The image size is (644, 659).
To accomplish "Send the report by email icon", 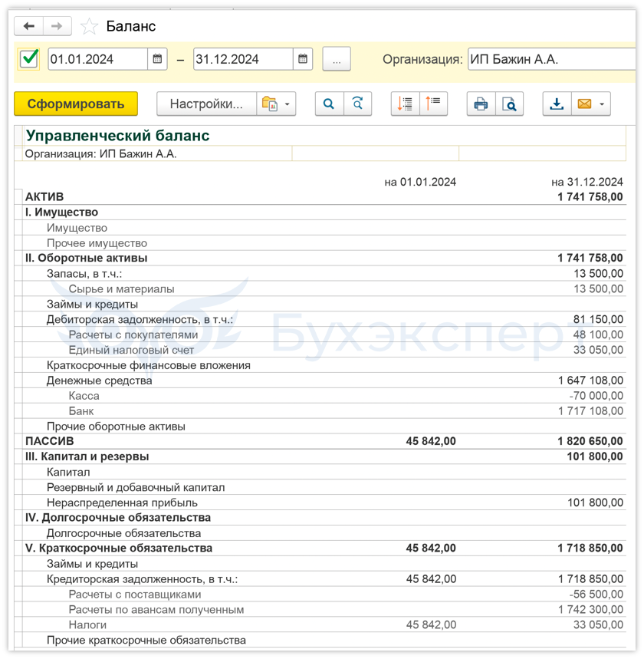I will 584,104.
